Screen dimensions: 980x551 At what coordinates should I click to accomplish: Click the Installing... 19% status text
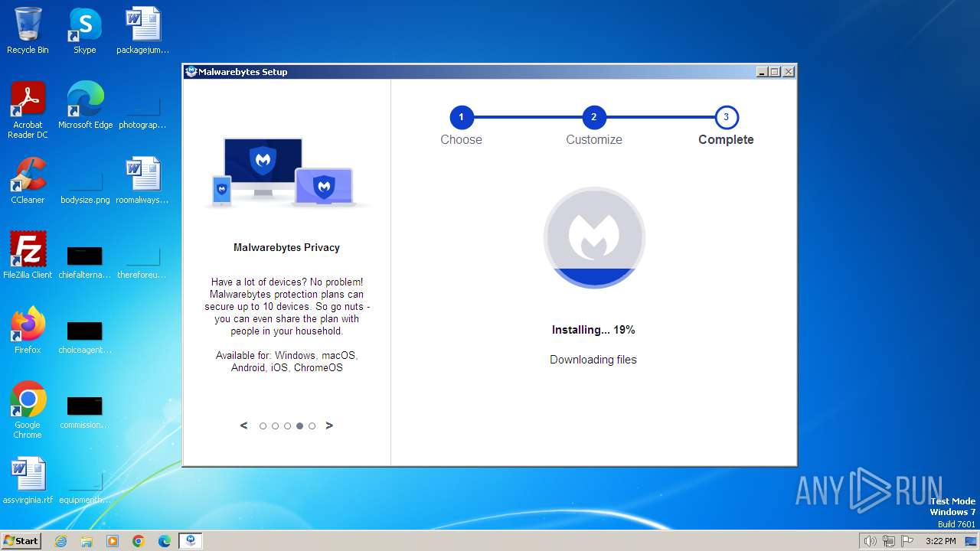click(593, 330)
